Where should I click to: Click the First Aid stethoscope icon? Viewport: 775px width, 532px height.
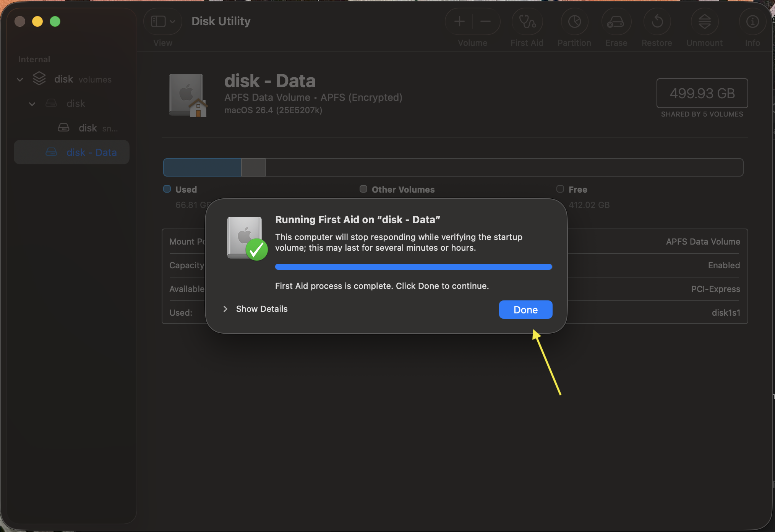(x=527, y=22)
